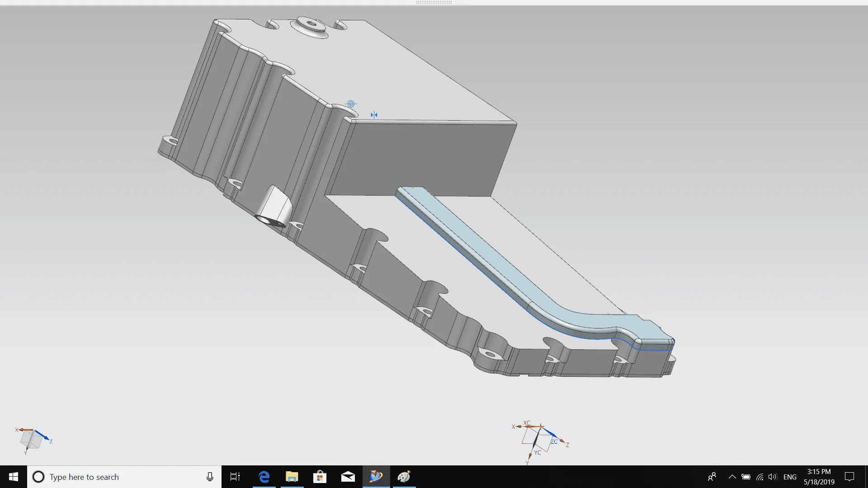Activate the Cortana microphone for voice search
The width and height of the screenshot is (868, 488).
209,477
